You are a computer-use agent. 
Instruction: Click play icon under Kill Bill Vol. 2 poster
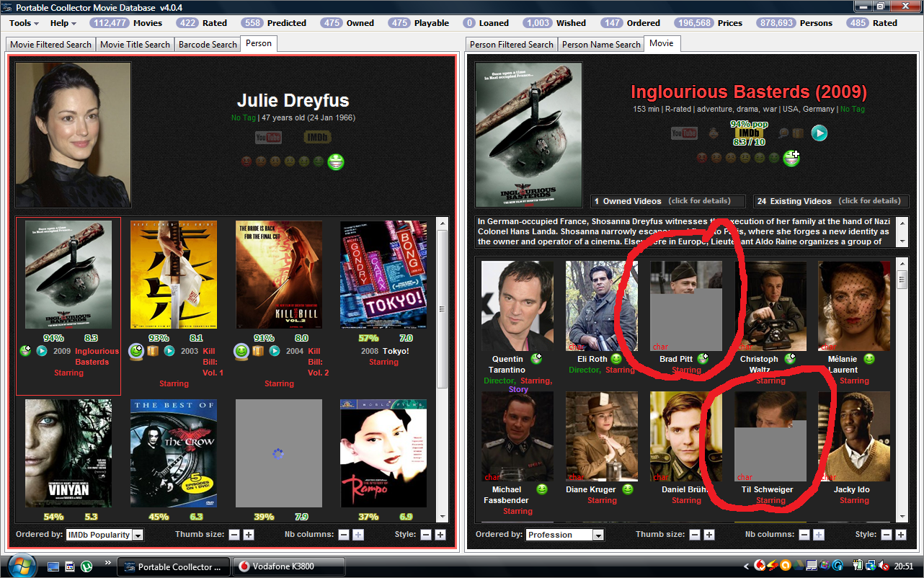coord(275,351)
